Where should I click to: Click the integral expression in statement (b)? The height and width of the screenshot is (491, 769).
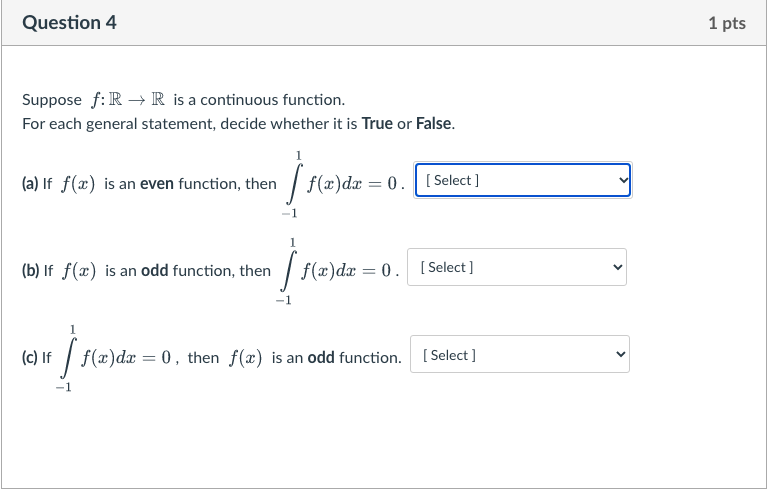[x=337, y=271]
